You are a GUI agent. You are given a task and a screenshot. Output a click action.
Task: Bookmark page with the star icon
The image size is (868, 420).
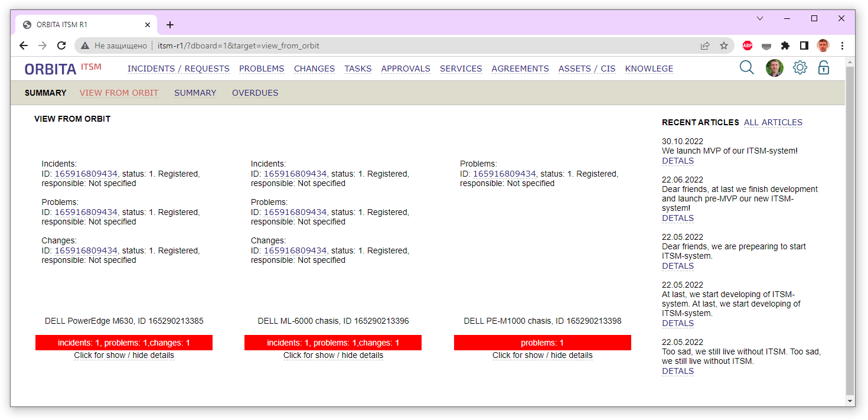pos(723,45)
